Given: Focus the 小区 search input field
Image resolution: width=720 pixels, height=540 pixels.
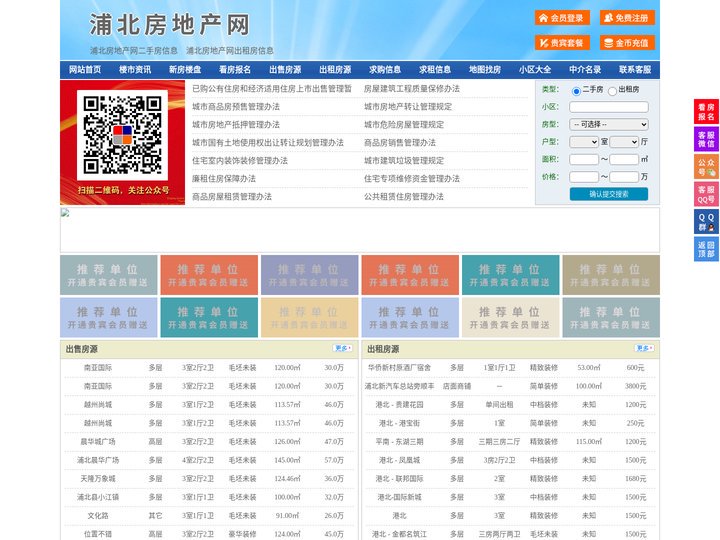Looking at the screenshot, I should [x=609, y=107].
